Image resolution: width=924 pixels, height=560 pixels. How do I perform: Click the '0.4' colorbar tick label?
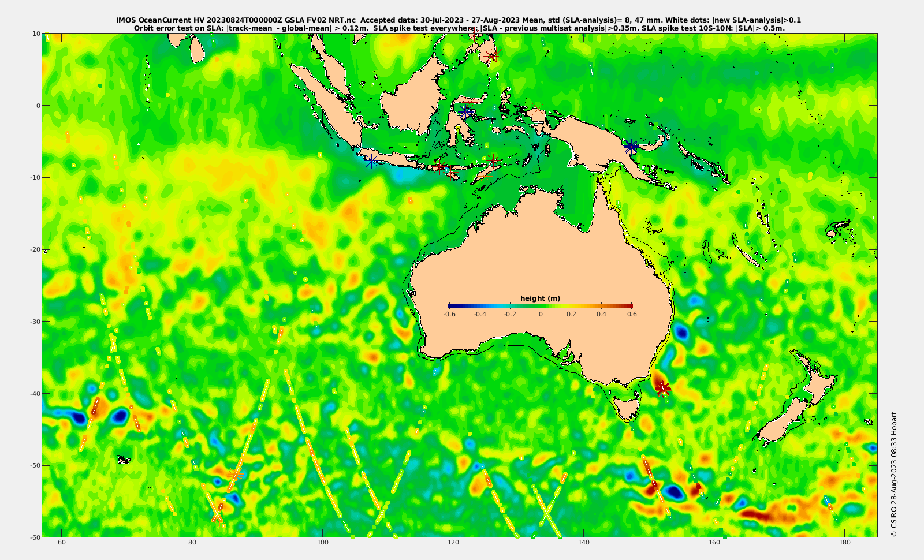tap(601, 314)
